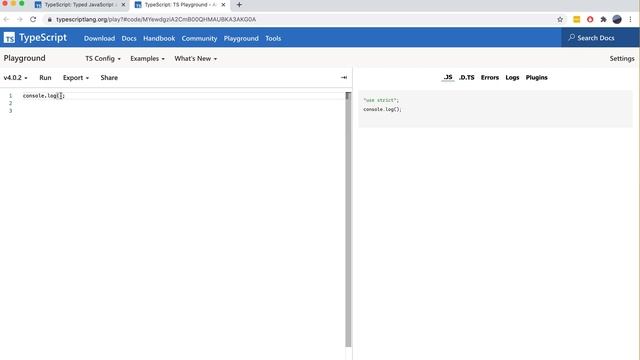This screenshot has width=640, height=360.
Task: Select the TS Playground browser tab
Action: click(180, 5)
